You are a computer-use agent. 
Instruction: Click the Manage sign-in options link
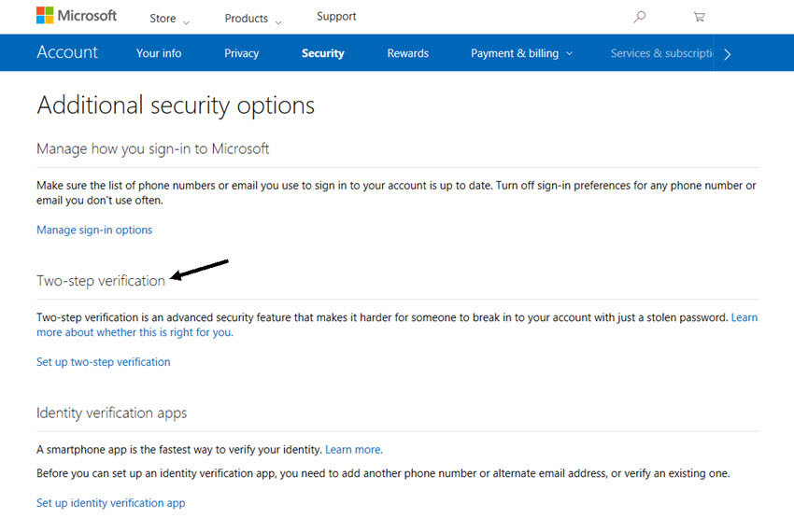click(94, 230)
